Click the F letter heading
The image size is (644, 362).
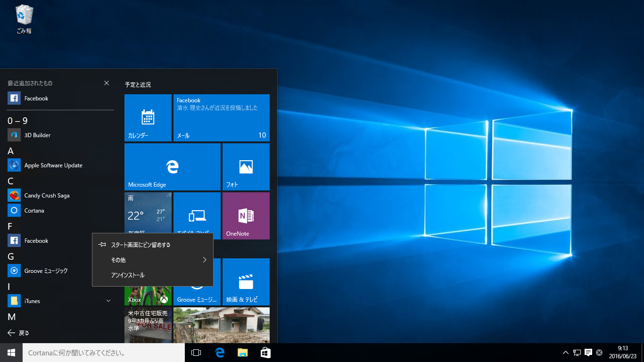click(10, 226)
